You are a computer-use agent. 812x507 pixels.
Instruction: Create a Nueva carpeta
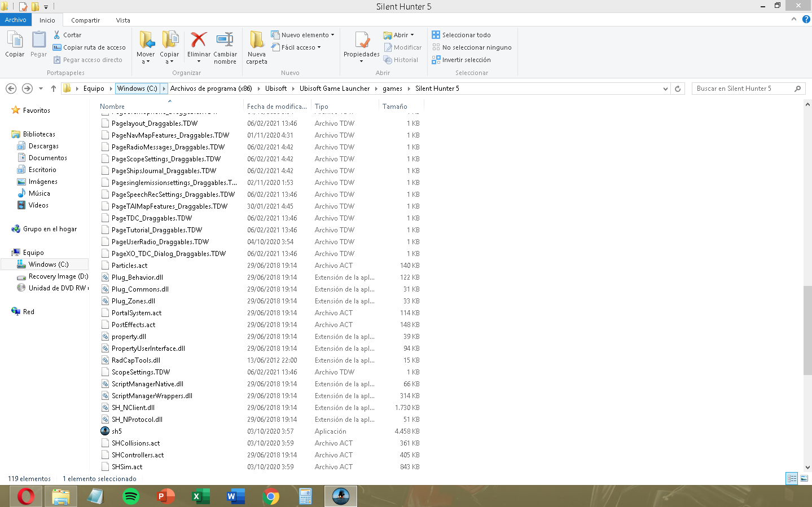(257, 48)
